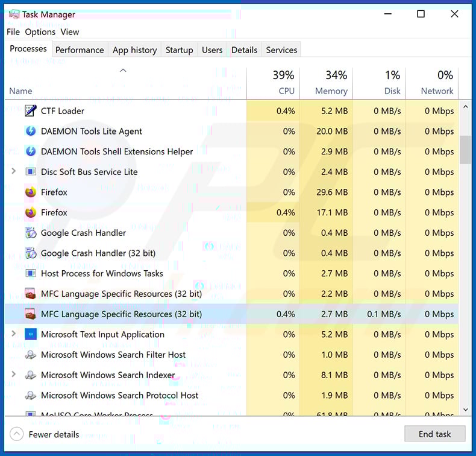Switch to the Performance tab

coord(80,50)
